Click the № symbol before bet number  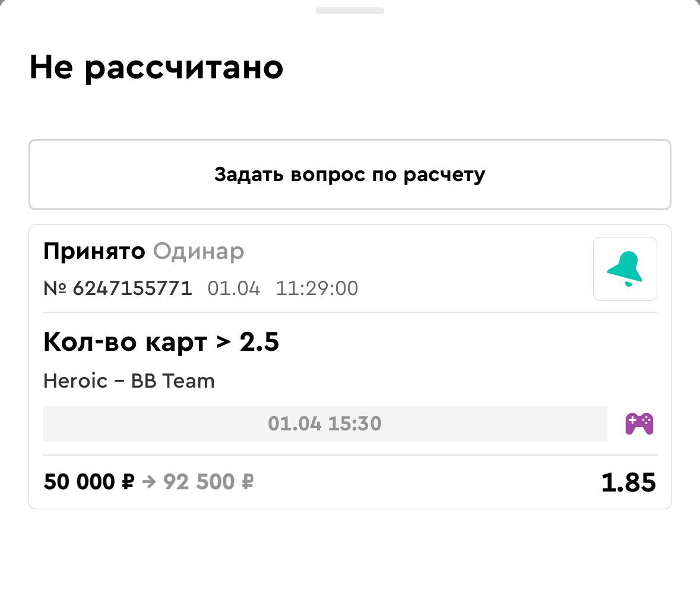click(x=55, y=289)
